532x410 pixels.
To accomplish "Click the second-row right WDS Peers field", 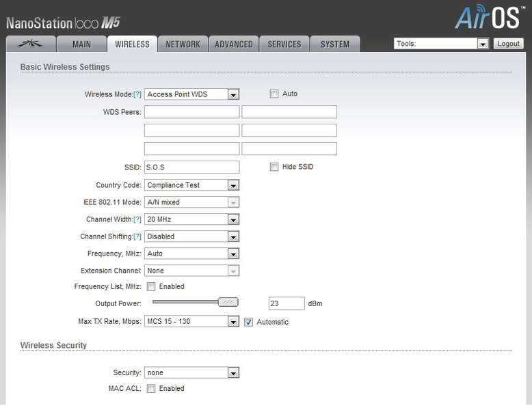I will pyautogui.click(x=289, y=131).
